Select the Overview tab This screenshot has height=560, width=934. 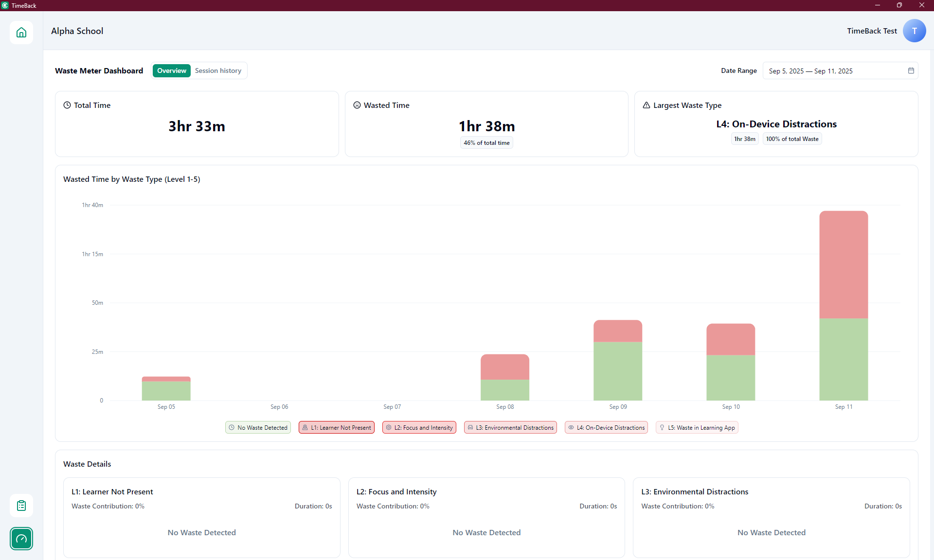[x=171, y=71]
